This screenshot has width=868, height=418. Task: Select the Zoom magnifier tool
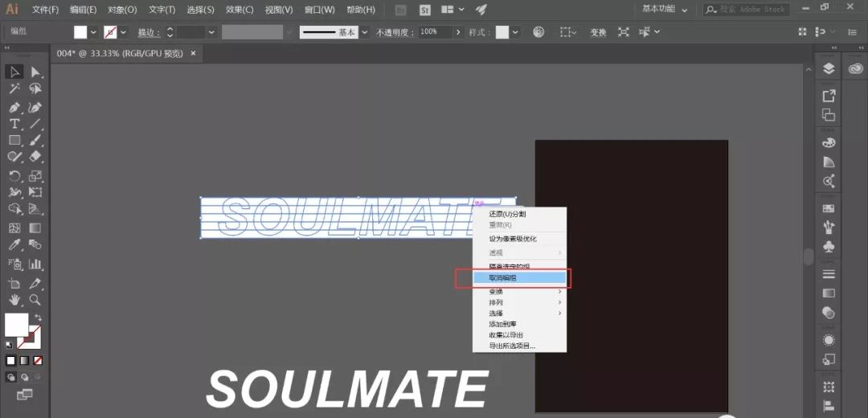pos(35,300)
